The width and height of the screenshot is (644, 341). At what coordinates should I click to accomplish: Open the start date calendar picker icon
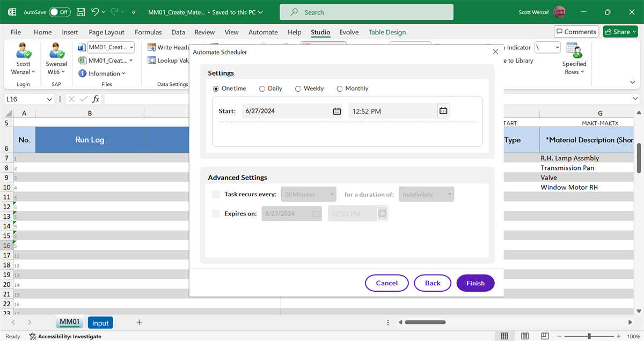(336, 111)
